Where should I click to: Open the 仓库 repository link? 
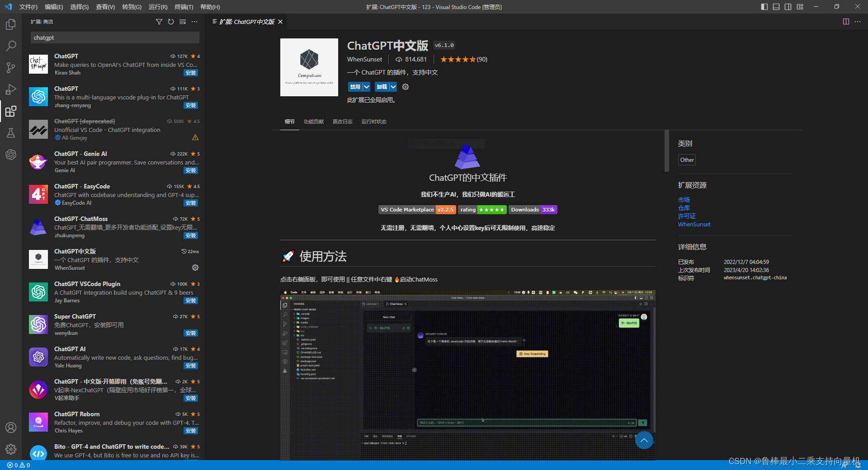(x=684, y=208)
